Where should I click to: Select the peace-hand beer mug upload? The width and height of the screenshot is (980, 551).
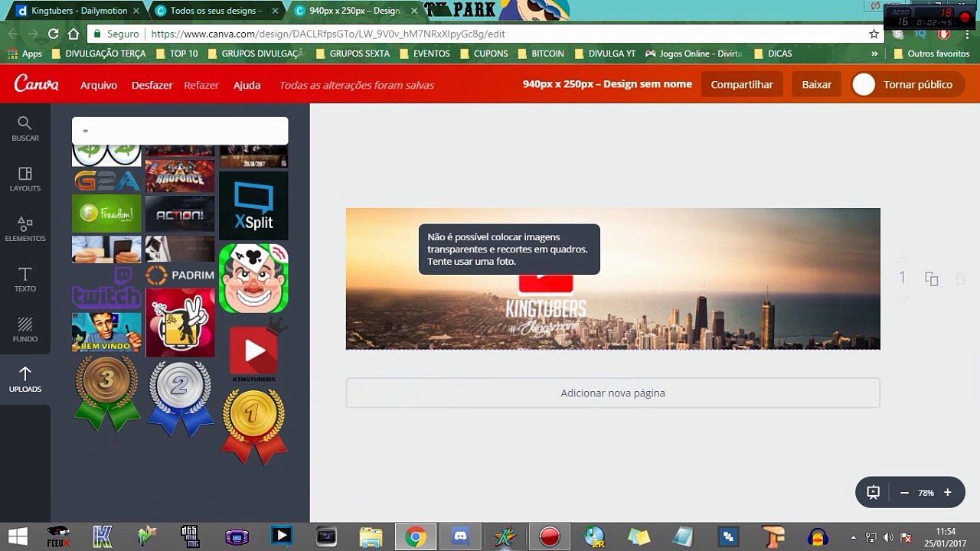[x=180, y=323]
